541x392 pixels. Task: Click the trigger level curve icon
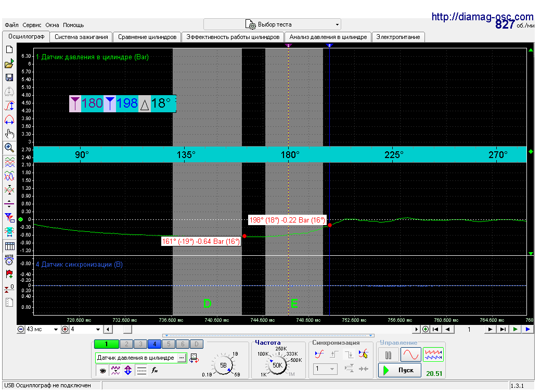click(319, 354)
